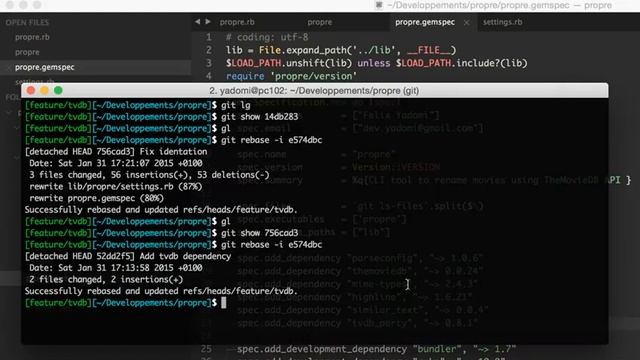
Task: Click the '# coding: utf-8' comment line
Action: 267,37
